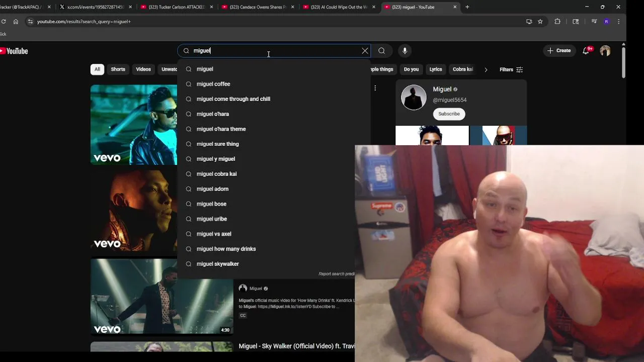
Task: Open Miguel channel avatar in the side card
Action: (x=414, y=97)
